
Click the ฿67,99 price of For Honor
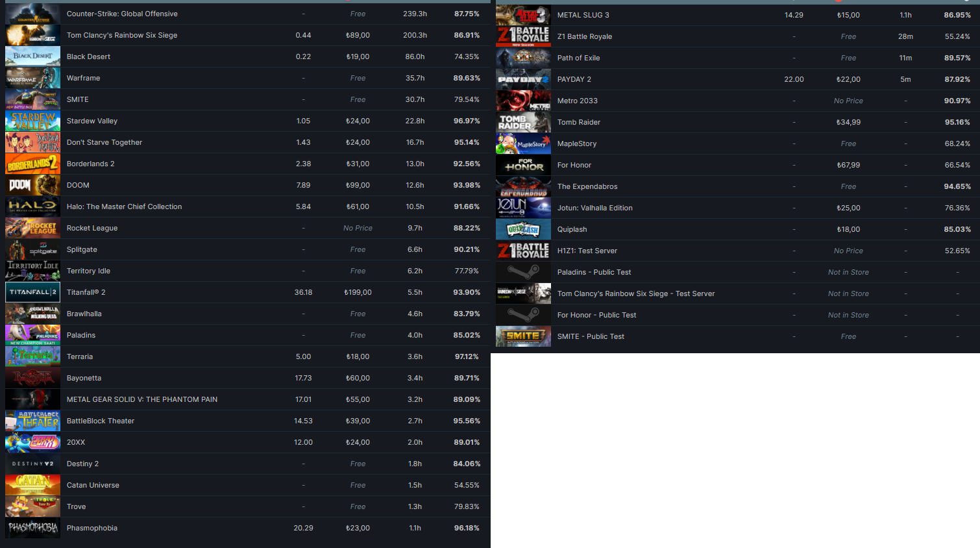[x=848, y=165]
